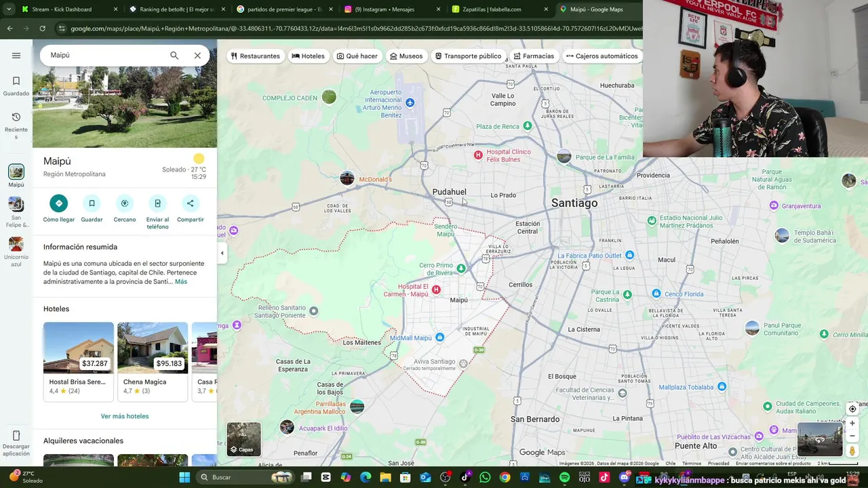Click Términos link in map footer

pyautogui.click(x=692, y=464)
